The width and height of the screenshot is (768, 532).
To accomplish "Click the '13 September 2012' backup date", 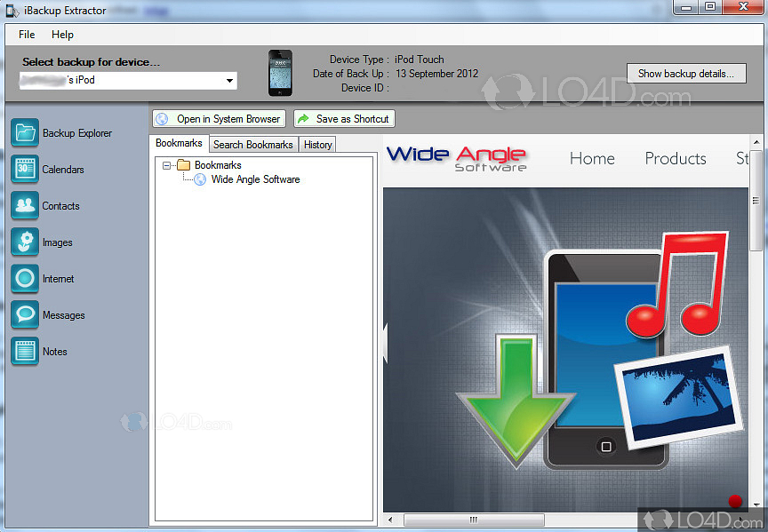I will point(437,74).
